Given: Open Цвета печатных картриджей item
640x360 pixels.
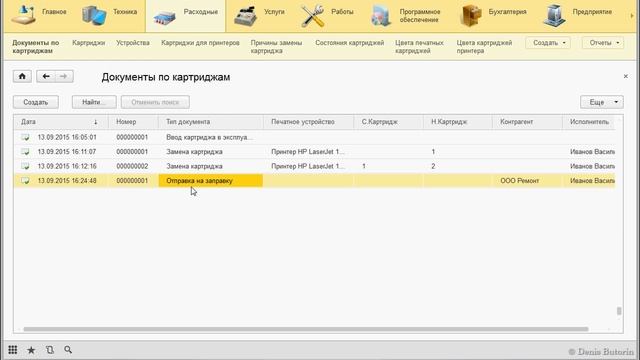Looking at the screenshot, I should click(x=419, y=47).
